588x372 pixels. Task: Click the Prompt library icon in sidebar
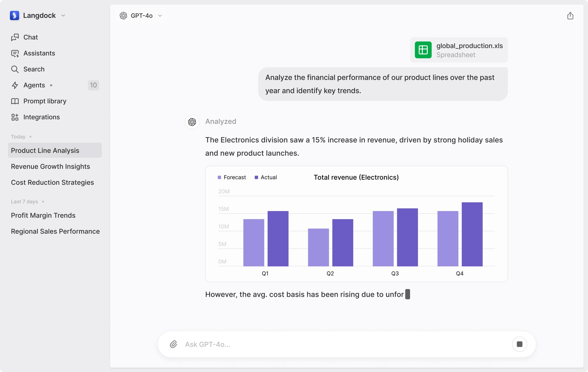pos(15,101)
